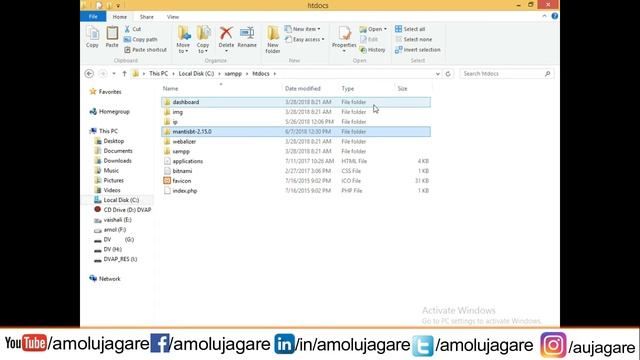Viewport: 640px width, 360px height.
Task: Open Desktop in the navigation pane
Action: 109,141
